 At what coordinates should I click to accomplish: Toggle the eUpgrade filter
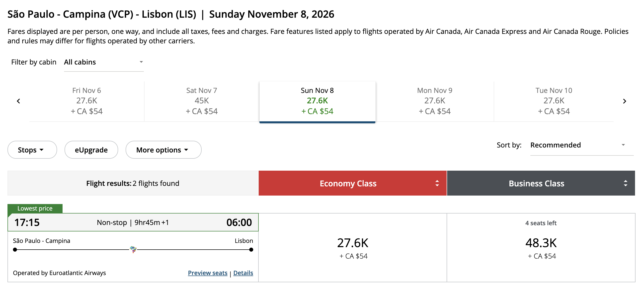91,150
